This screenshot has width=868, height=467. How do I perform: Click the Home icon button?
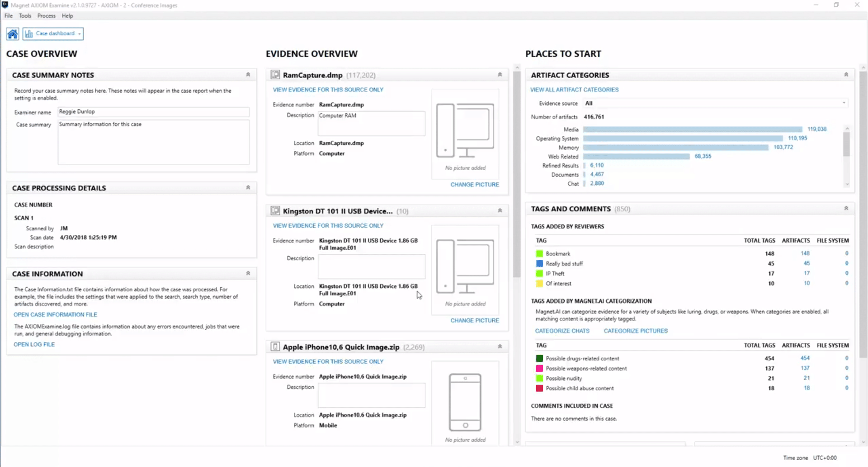click(13, 33)
